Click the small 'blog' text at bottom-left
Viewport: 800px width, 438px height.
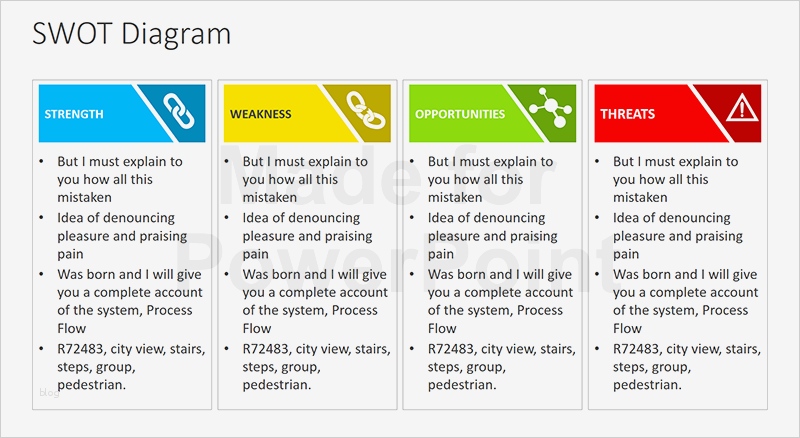coord(48,392)
